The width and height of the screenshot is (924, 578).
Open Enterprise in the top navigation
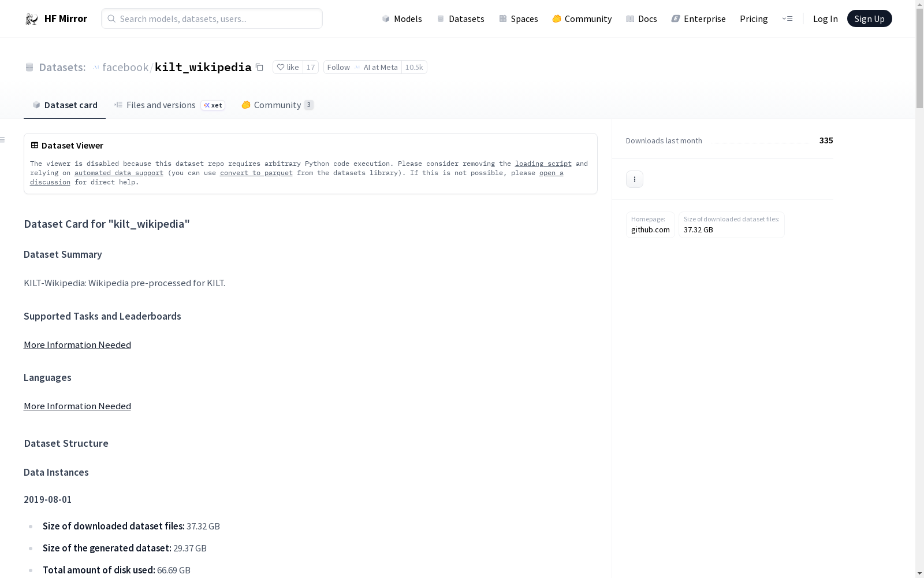pyautogui.click(x=699, y=18)
